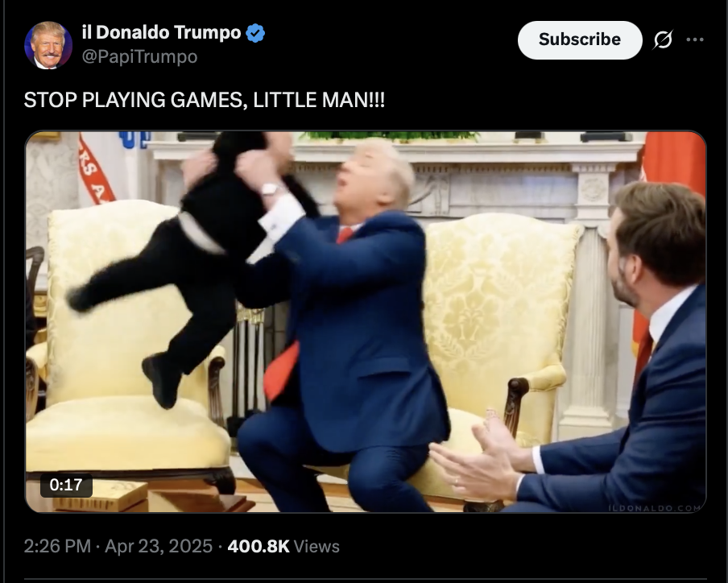Open the 2:26 PM timestamp link
The image size is (728, 583).
pos(57,546)
